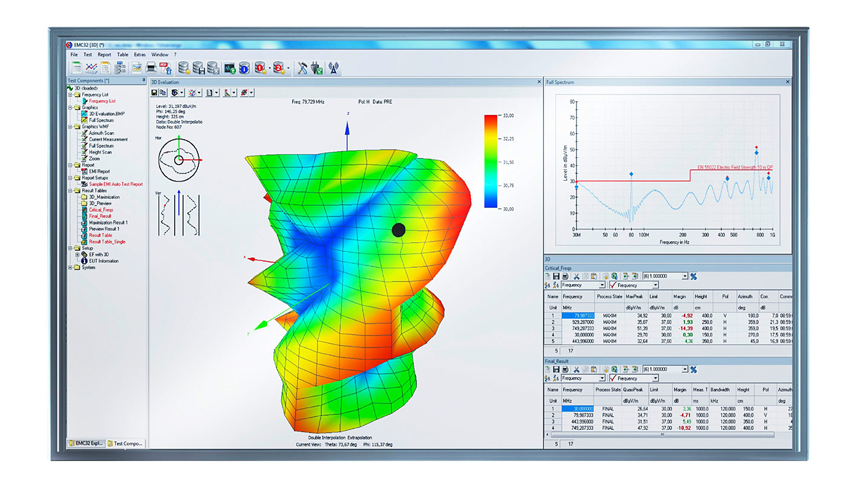Click the printer icon in main toolbar
Screen dimensions: 864x486
152,68
